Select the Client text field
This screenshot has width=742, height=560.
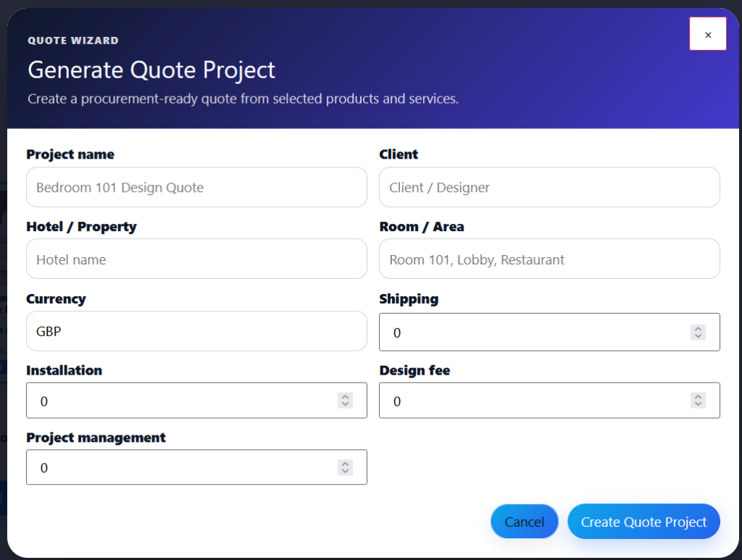(549, 188)
